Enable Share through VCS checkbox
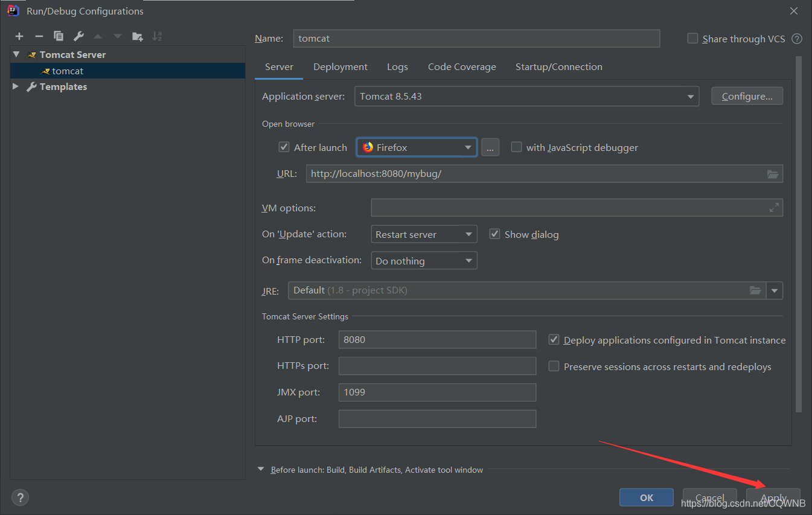Image resolution: width=812 pixels, height=515 pixels. tap(692, 39)
